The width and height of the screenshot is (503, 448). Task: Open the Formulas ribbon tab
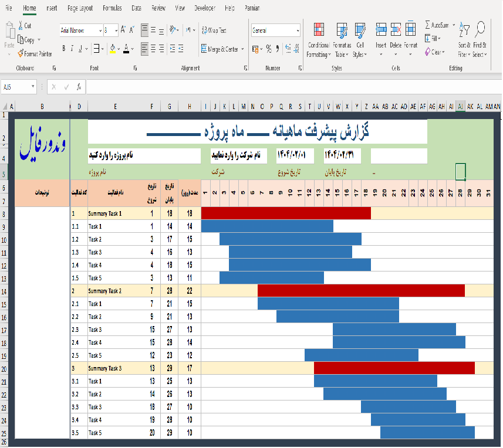(112, 8)
